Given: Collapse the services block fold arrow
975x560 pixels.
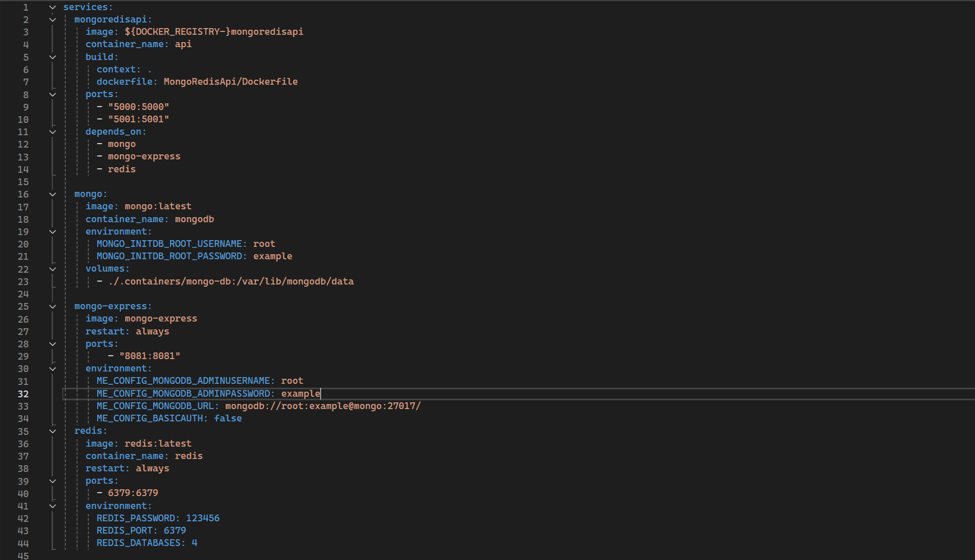Looking at the screenshot, I should pos(52,7).
